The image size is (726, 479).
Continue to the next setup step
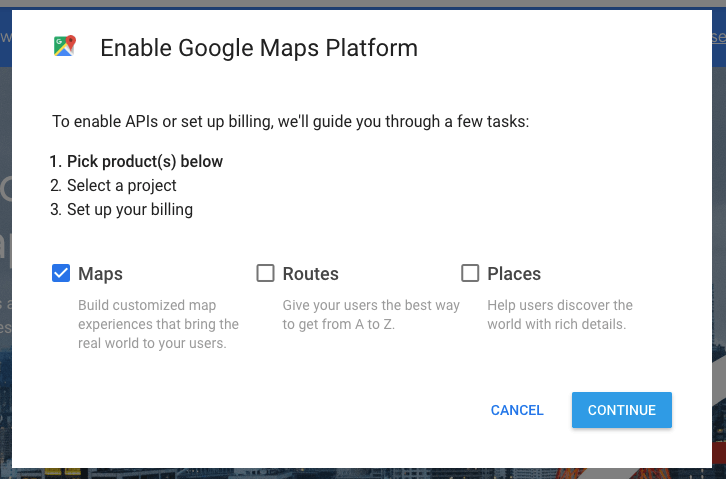621,410
